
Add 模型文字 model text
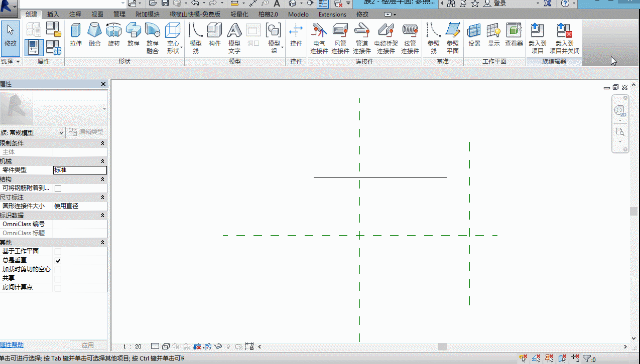click(234, 38)
